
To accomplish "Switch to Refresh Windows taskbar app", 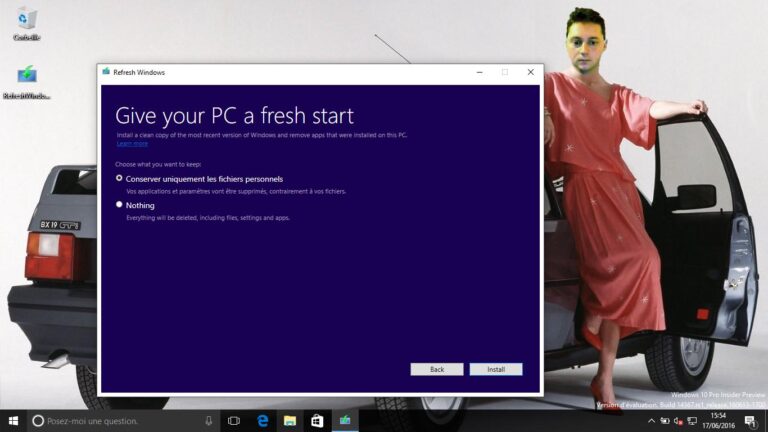I will point(345,421).
